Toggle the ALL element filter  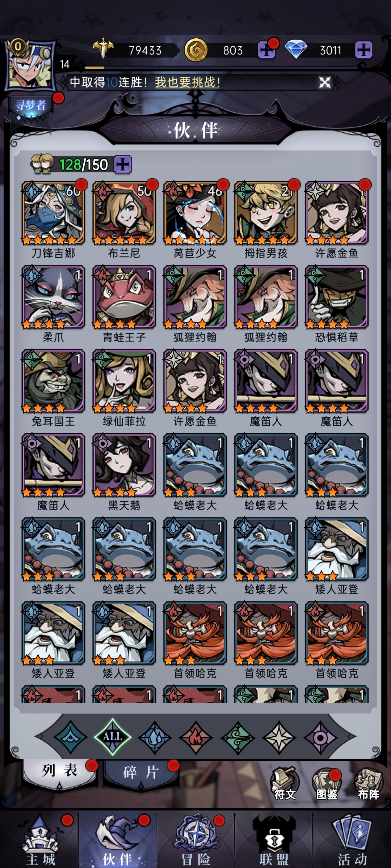point(113,737)
